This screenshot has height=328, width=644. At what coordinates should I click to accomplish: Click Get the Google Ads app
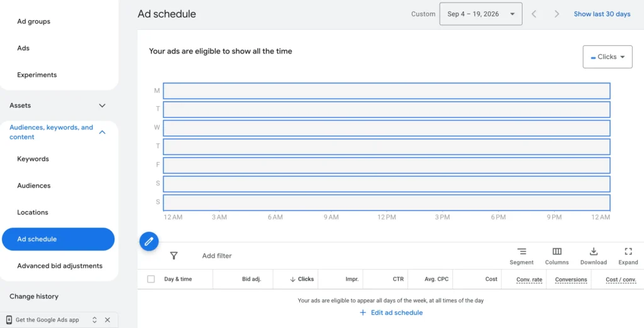[47, 320]
